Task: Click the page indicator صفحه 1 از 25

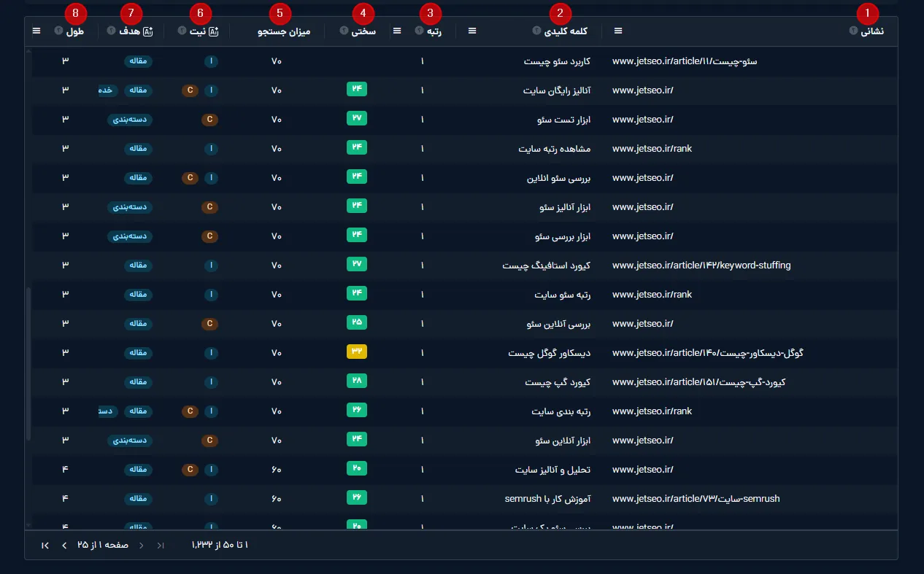Action: coord(102,546)
